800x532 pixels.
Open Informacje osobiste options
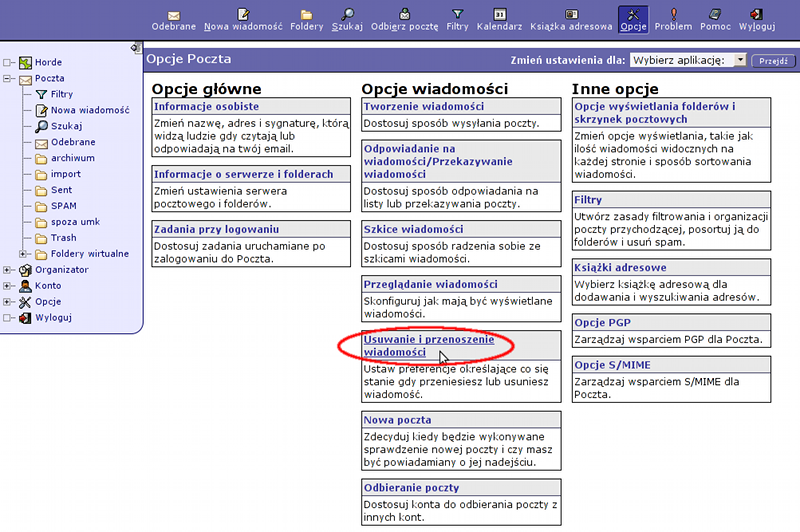click(x=206, y=106)
